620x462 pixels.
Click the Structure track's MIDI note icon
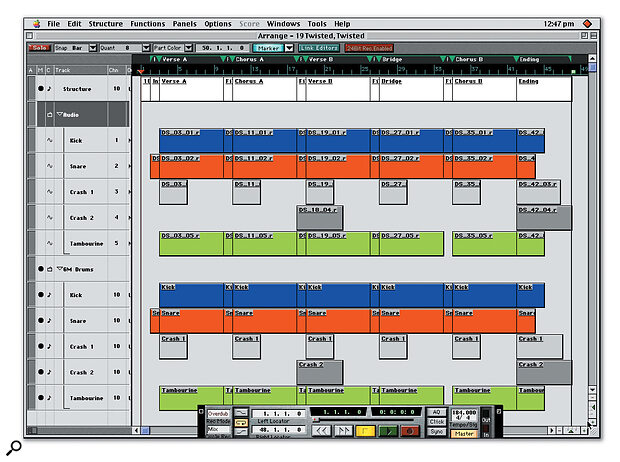tap(49, 89)
